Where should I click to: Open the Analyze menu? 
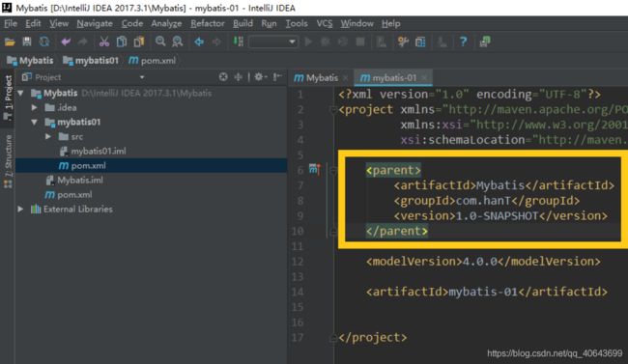pos(166,23)
